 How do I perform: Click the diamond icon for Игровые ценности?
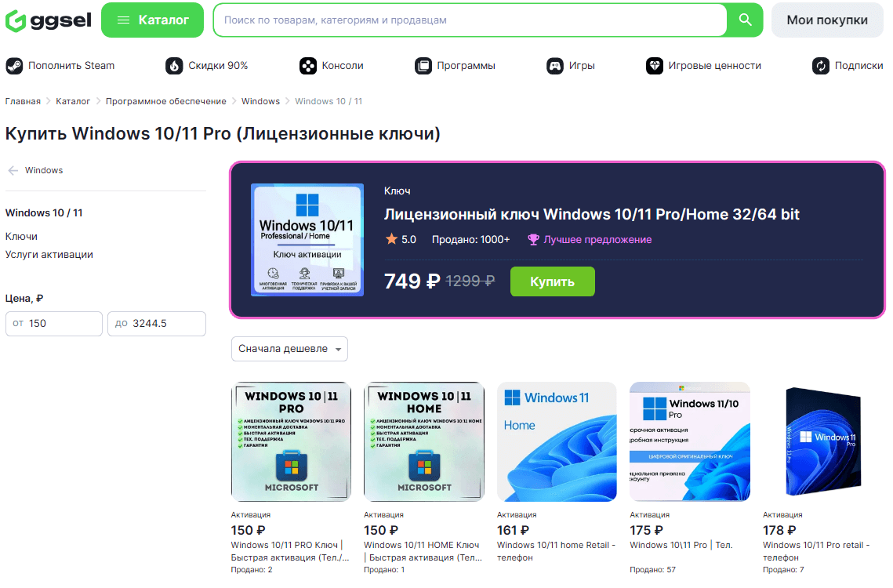655,66
